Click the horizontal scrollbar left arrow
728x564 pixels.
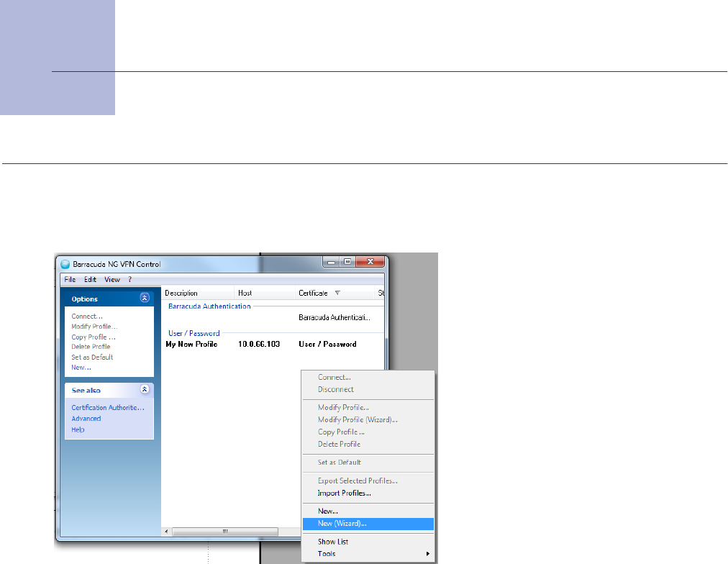tap(166, 532)
